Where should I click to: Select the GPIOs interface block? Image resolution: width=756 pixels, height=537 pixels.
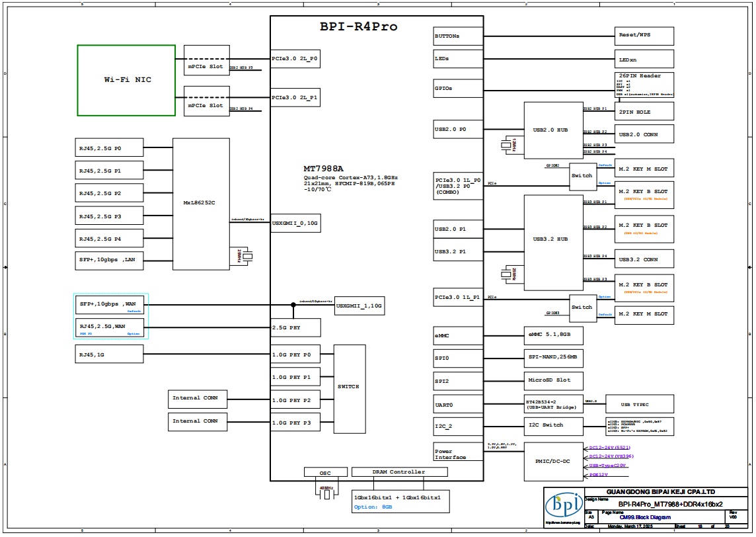pos(458,89)
